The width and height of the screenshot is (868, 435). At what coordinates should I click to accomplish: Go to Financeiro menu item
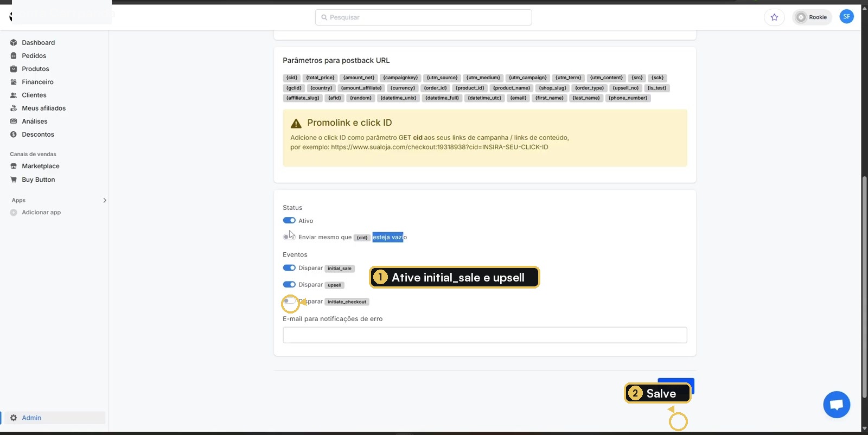[37, 82]
